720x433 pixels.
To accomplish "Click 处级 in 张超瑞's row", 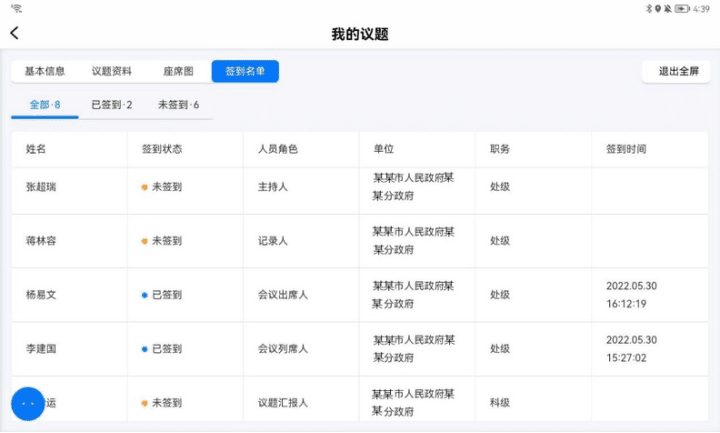I will coord(500,187).
